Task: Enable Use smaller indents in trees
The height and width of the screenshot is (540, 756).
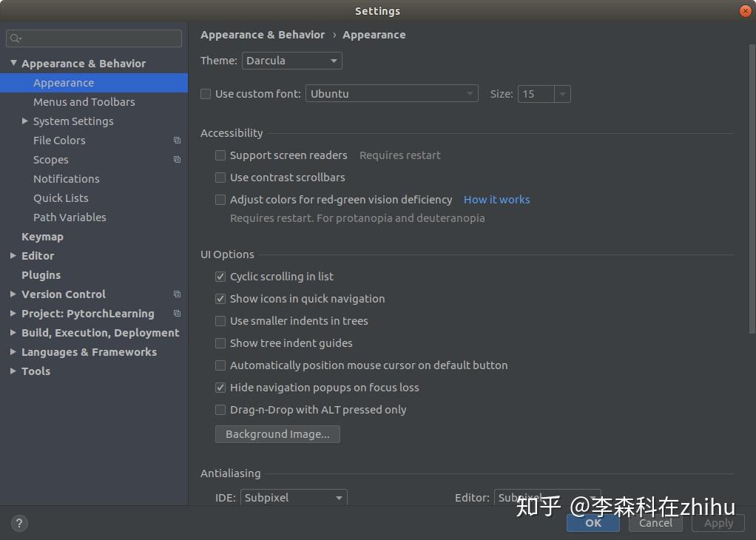Action: coord(220,321)
